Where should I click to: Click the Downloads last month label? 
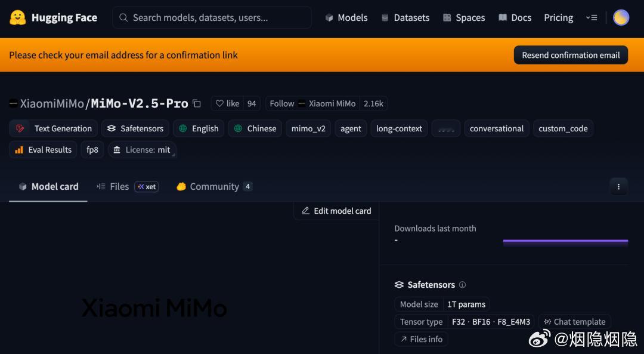coord(435,229)
